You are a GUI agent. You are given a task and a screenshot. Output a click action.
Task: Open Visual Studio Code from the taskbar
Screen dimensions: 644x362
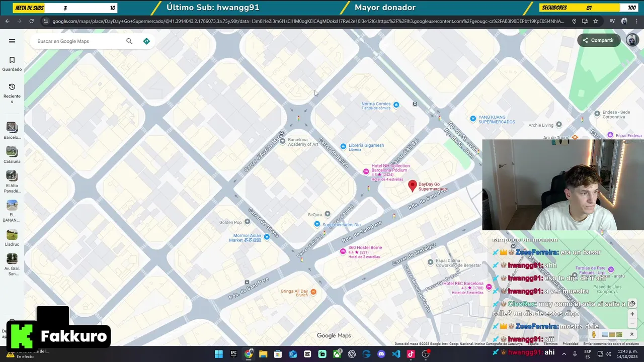(396, 354)
